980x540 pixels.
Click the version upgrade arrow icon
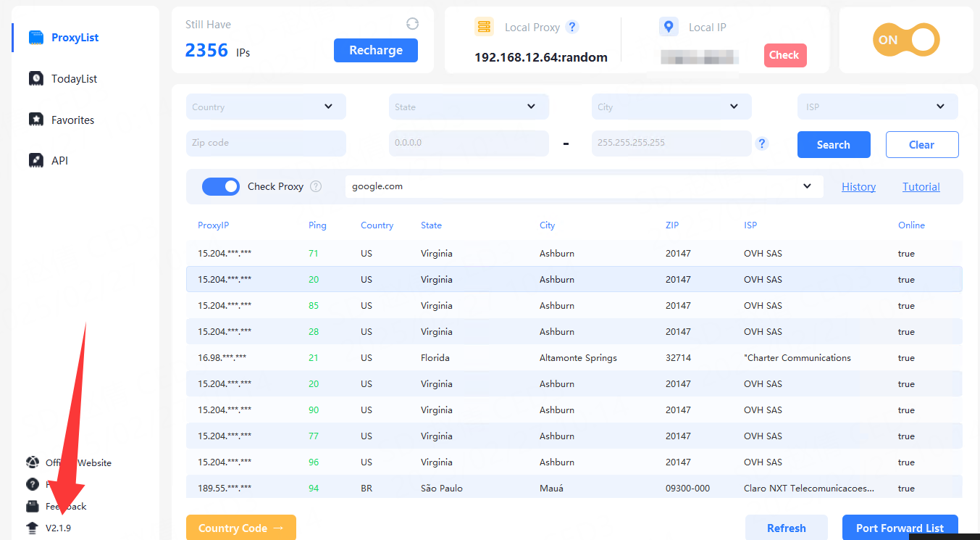pyautogui.click(x=33, y=528)
